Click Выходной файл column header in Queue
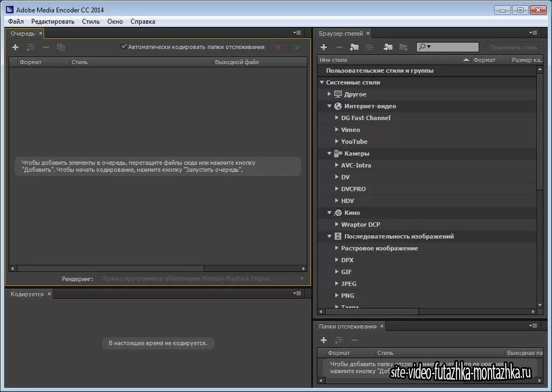The width and height of the screenshot is (552, 392). tap(260, 62)
